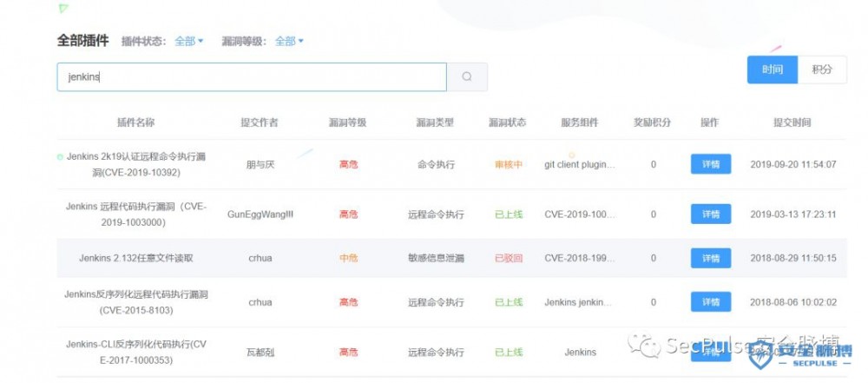Viewport: 868px width, 383px height.
Task: Select the 时间 sort tab
Action: (773, 69)
